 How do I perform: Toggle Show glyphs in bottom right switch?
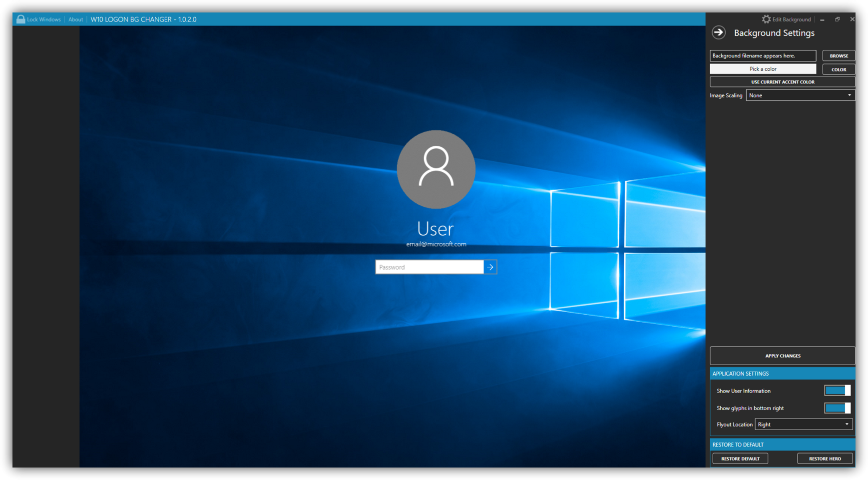click(x=838, y=408)
